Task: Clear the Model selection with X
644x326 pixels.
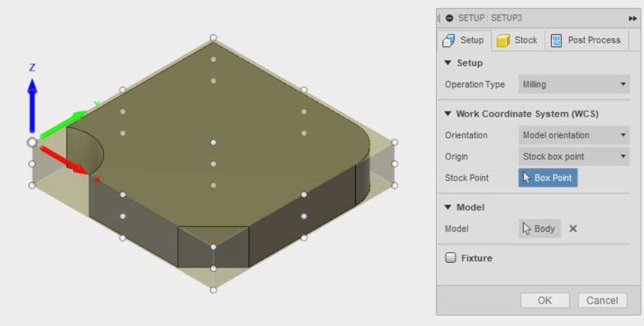Action: (573, 229)
